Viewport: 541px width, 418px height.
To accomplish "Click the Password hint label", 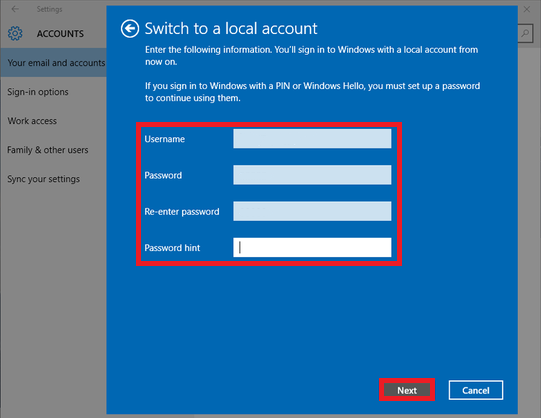I will (172, 248).
